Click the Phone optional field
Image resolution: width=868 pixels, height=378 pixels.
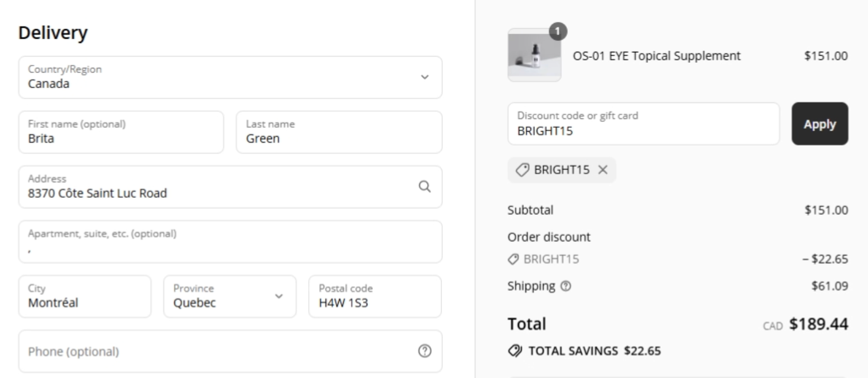[230, 352]
